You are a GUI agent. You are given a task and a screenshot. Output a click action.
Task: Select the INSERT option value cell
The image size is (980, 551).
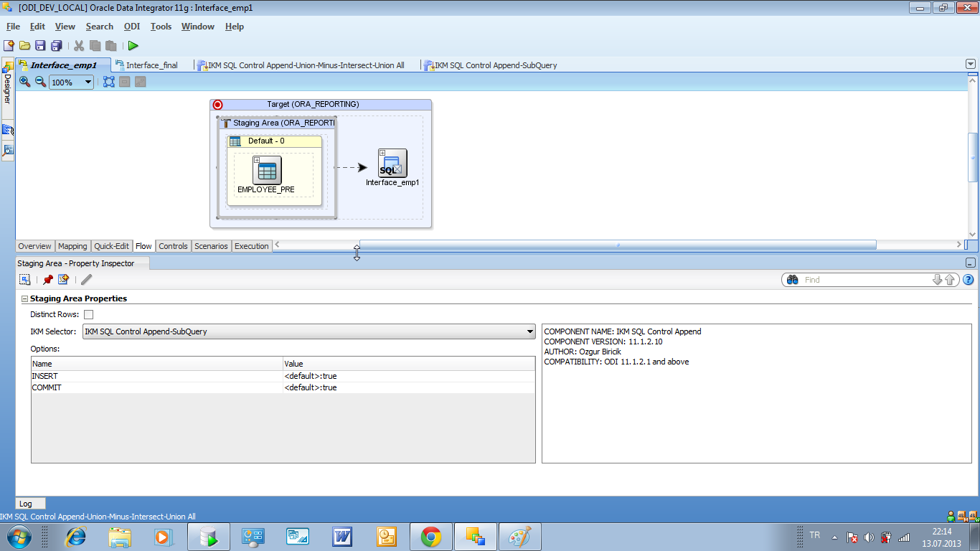coord(409,376)
